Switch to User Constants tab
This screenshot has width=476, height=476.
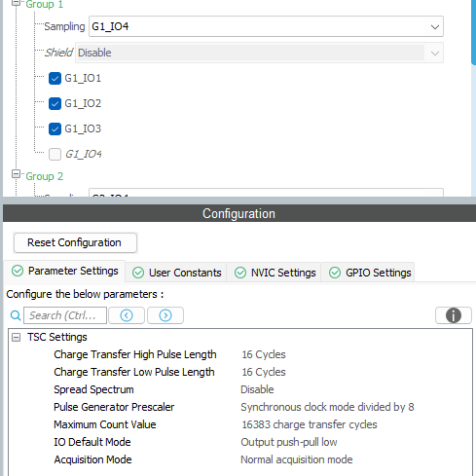176,273
